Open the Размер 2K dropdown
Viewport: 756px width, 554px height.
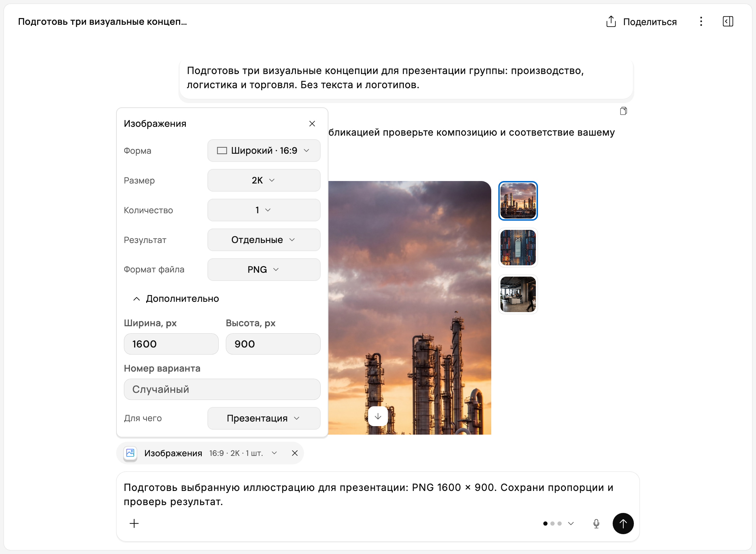pyautogui.click(x=264, y=180)
